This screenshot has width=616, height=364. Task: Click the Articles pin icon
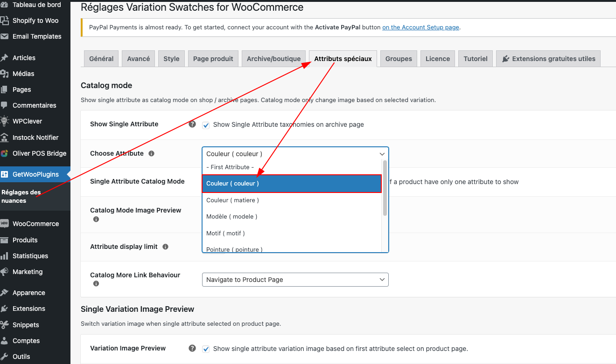(4, 58)
